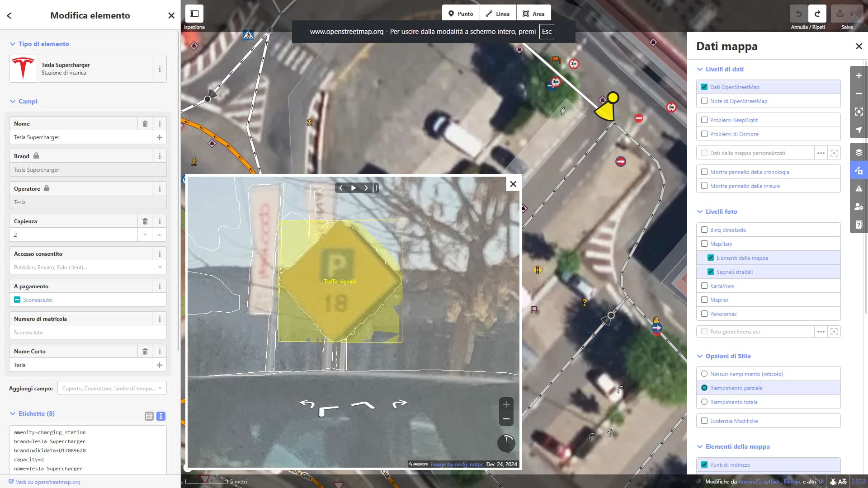This screenshot has width=868, height=488.
Task: Open contributor link Anonix35
Action: (750, 482)
